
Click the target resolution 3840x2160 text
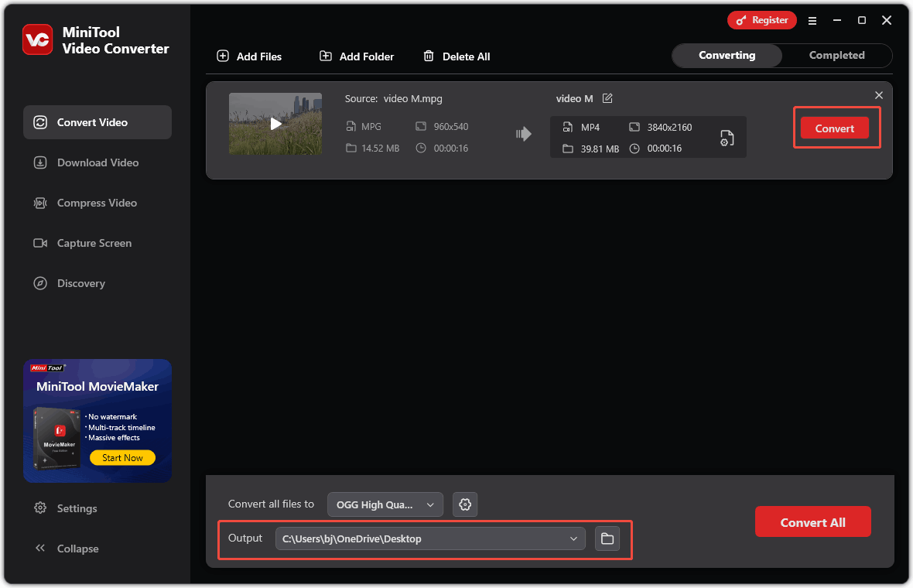click(x=669, y=127)
